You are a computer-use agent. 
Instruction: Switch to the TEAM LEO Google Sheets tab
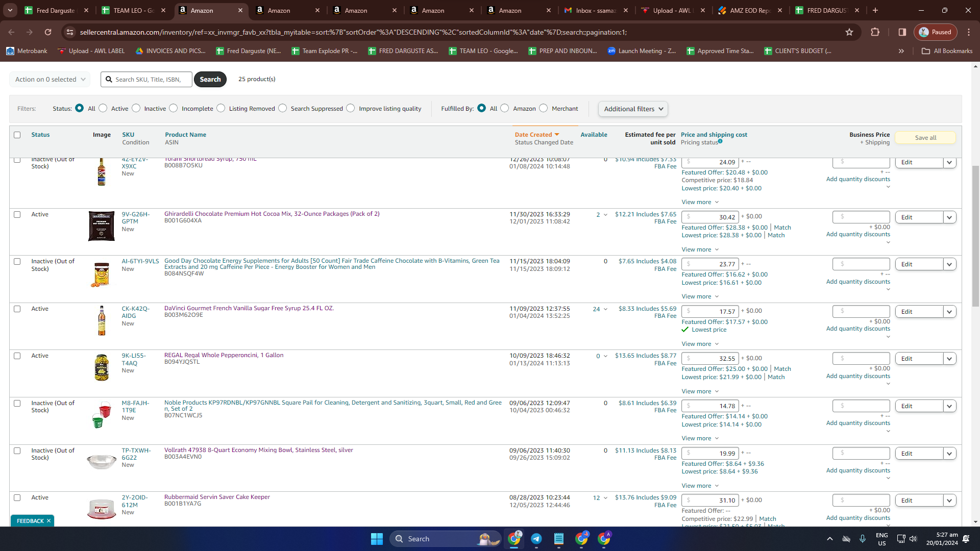tap(134, 10)
